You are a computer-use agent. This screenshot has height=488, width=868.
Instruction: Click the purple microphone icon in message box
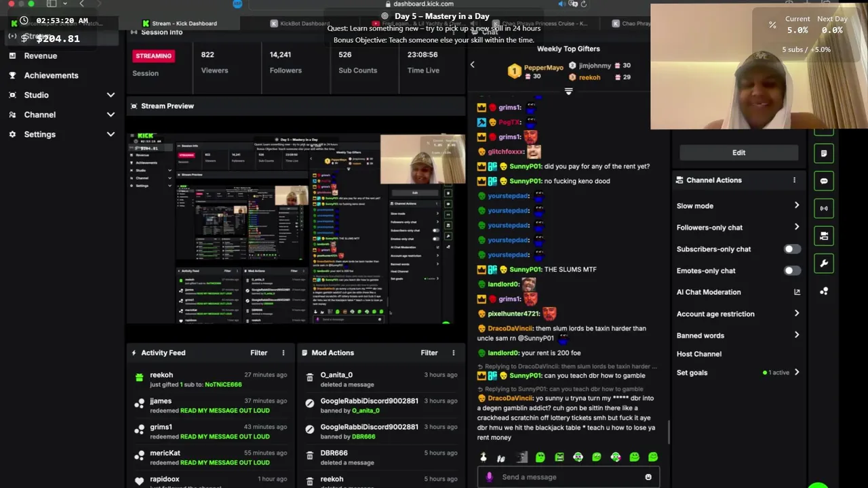pyautogui.click(x=490, y=477)
